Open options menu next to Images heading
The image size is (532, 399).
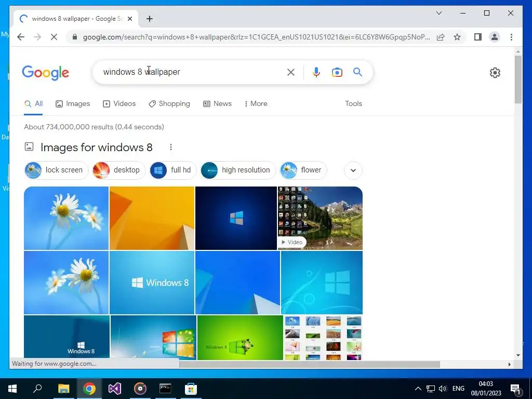(x=170, y=147)
